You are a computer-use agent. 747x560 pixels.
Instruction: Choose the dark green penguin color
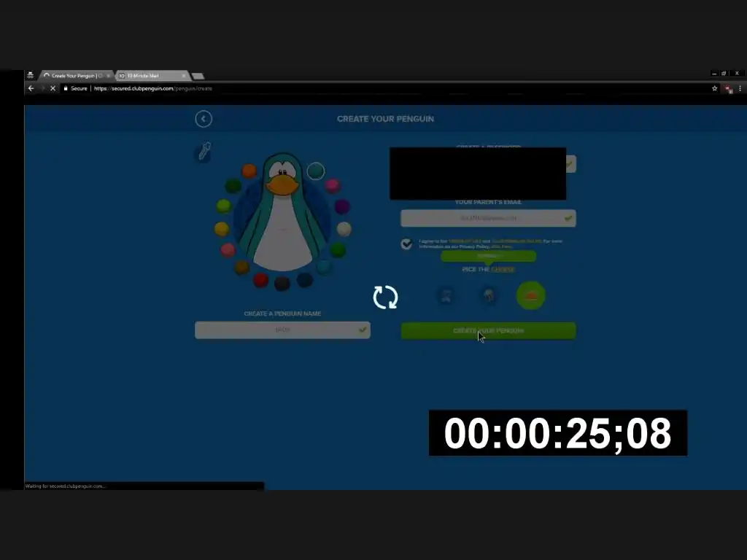tap(233, 185)
